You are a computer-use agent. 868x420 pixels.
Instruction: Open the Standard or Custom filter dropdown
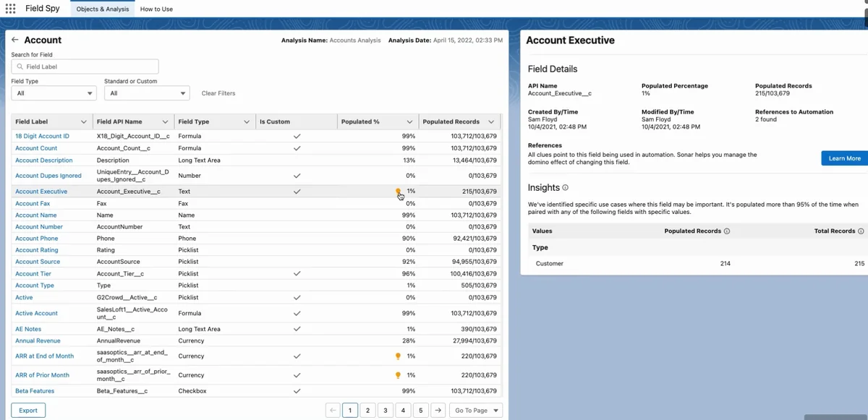[147, 93]
